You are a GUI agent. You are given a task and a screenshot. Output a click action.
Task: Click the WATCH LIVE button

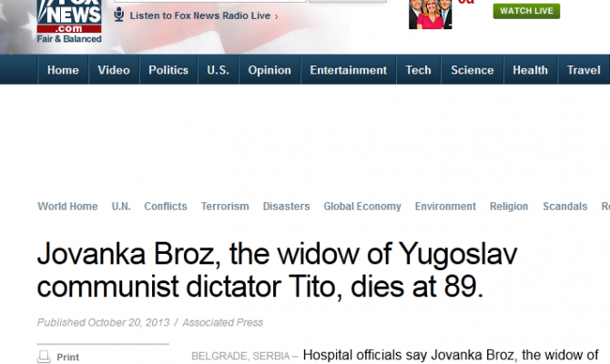(526, 11)
